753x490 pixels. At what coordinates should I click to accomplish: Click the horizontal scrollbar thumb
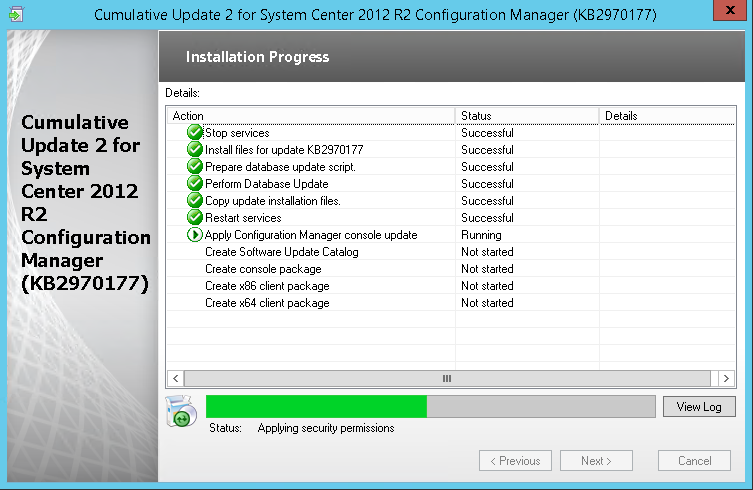click(447, 379)
